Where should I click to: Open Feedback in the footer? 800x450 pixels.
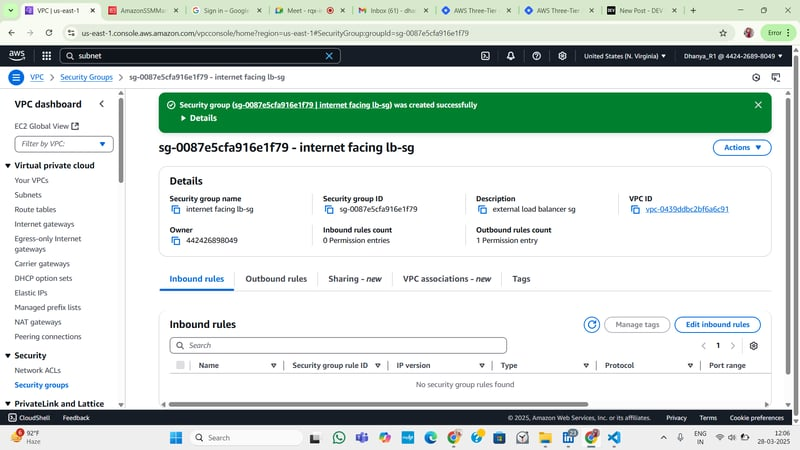coord(76,418)
